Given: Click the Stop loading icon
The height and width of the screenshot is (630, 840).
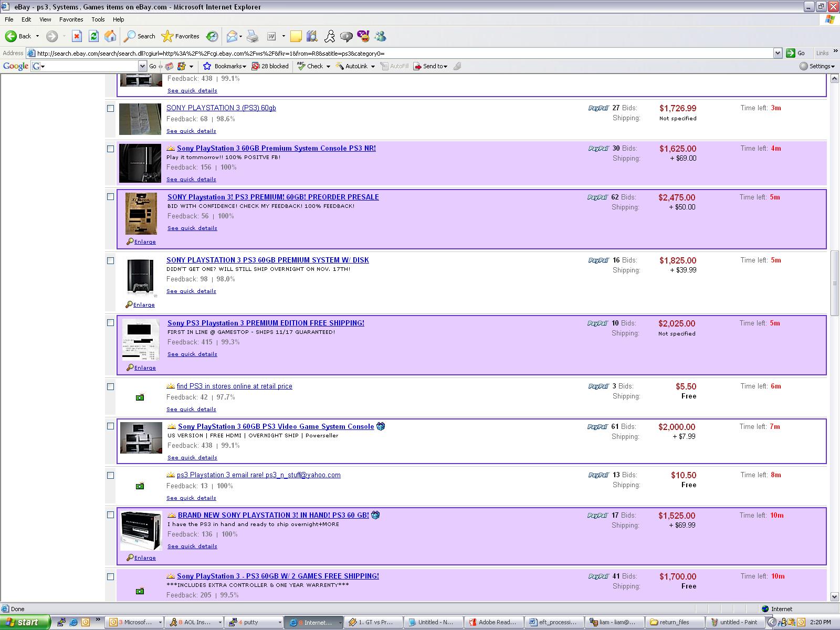Looking at the screenshot, I should 77,36.
